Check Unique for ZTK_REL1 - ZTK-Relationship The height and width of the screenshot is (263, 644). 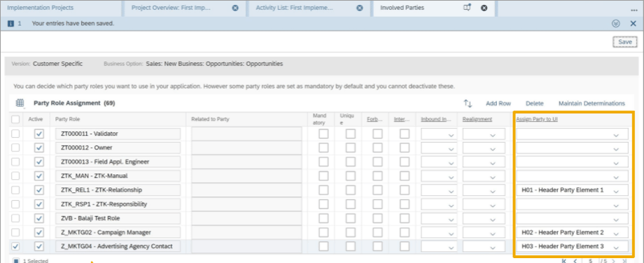(350, 190)
